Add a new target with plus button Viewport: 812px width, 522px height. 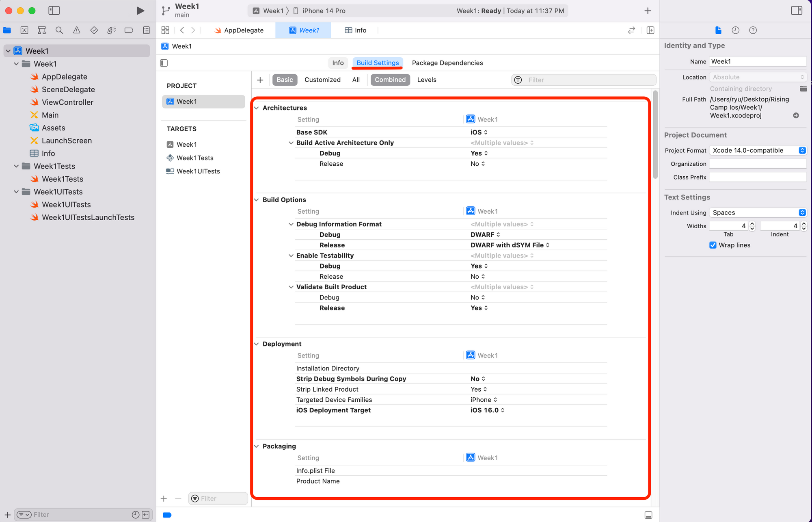(164, 498)
